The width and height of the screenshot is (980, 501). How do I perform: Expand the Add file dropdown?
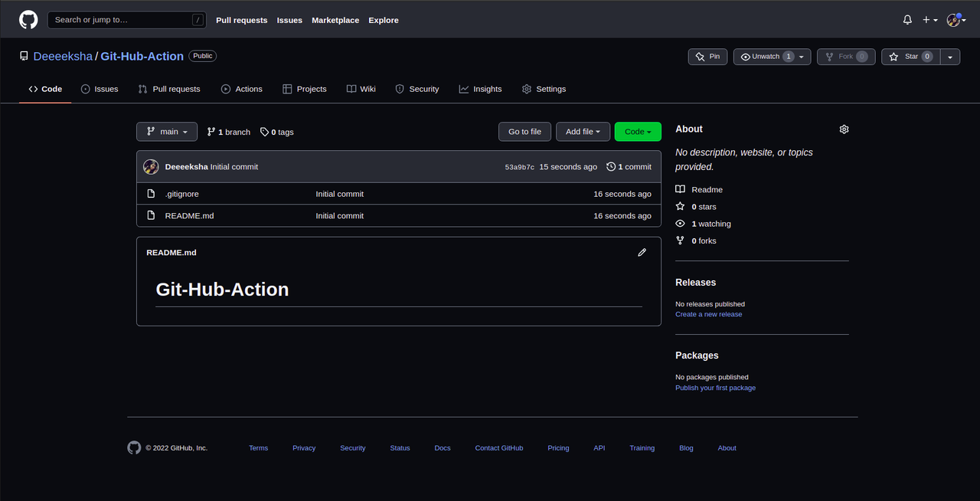[x=583, y=132]
